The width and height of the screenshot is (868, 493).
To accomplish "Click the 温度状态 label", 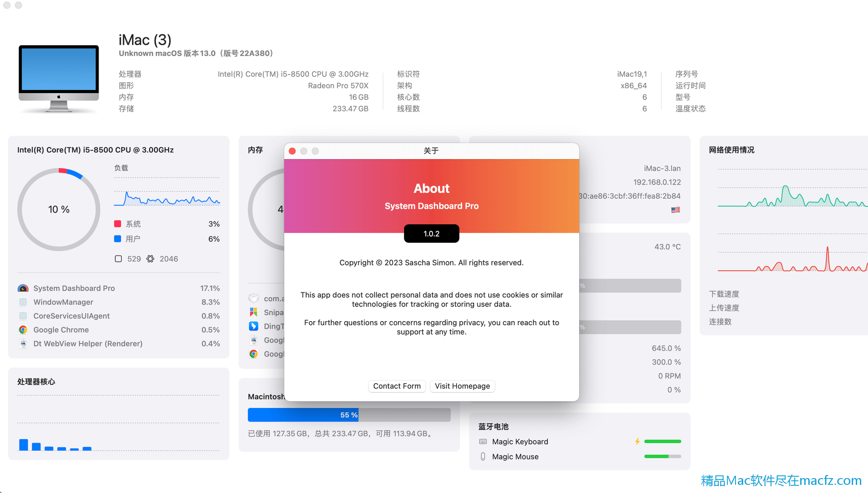I will pos(690,109).
